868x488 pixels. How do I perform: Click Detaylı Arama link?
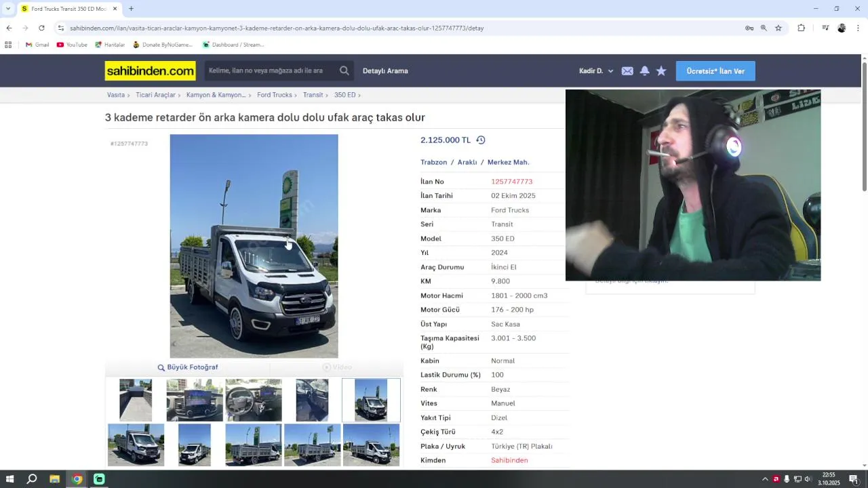(x=385, y=71)
